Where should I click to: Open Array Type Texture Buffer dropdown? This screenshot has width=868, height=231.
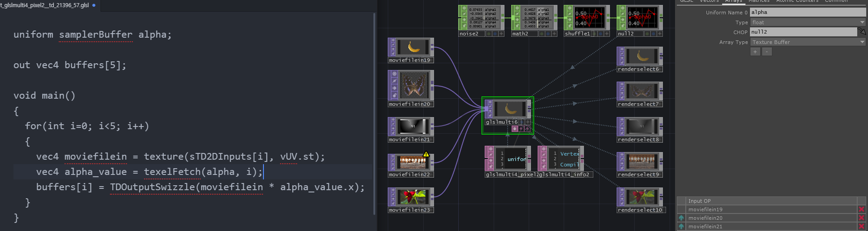808,42
